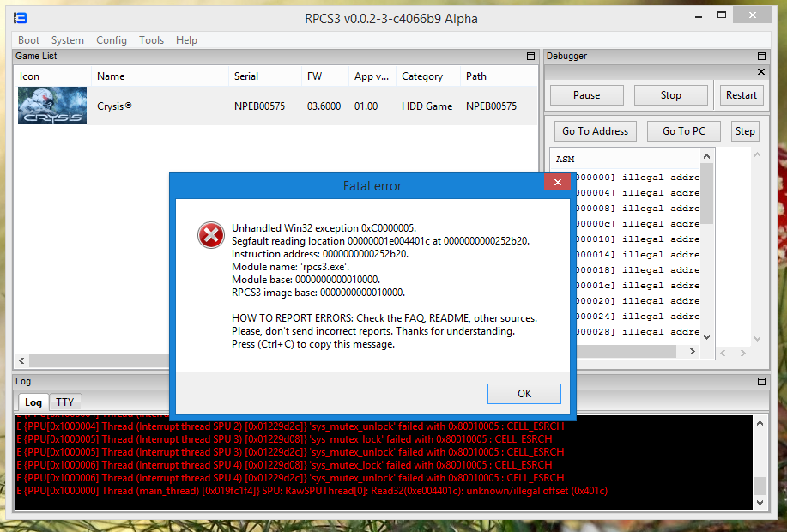787x532 pixels.
Task: Click the Restart button
Action: [741, 95]
